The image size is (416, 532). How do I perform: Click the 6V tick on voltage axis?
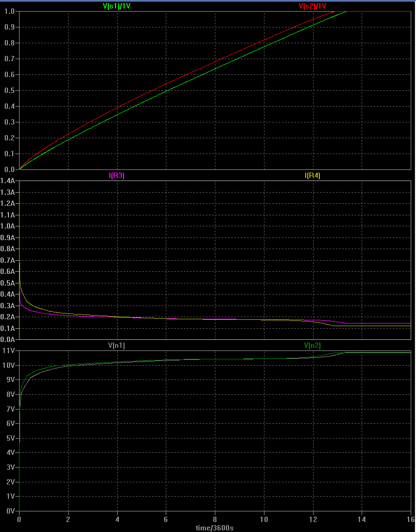[x=12, y=424]
